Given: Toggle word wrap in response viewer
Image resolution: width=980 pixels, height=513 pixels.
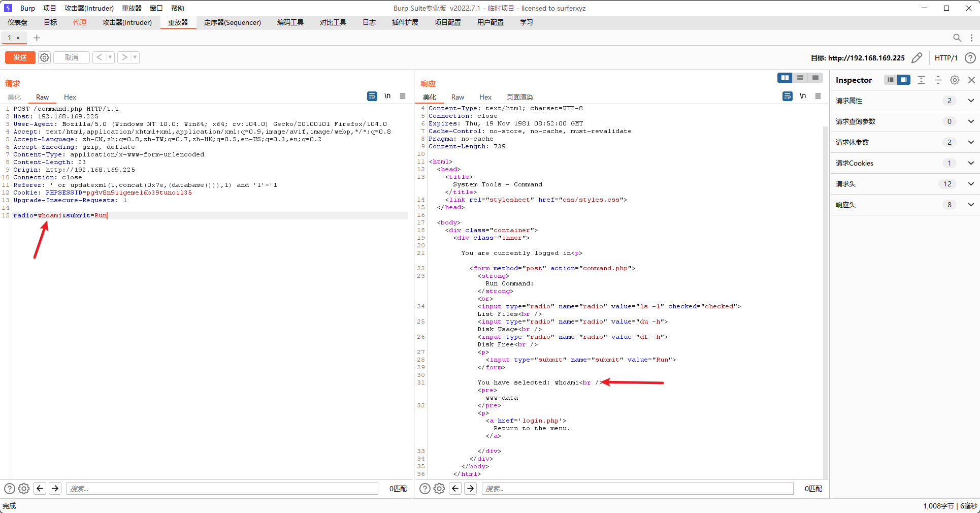Looking at the screenshot, I should 788,96.
